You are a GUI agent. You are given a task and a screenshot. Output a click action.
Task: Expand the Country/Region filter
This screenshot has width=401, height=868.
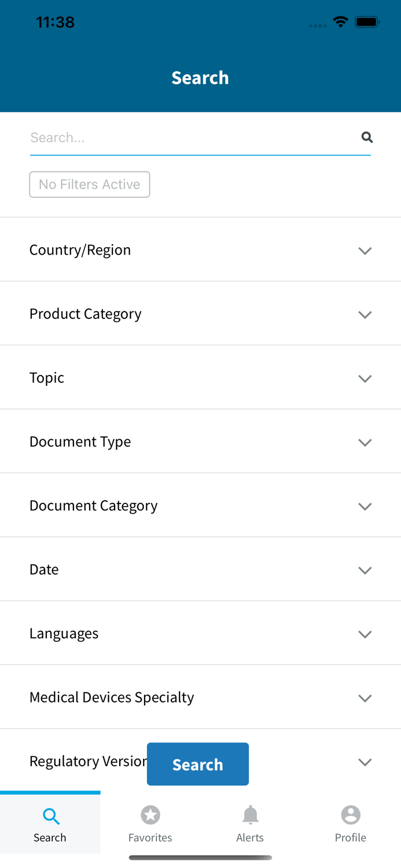pos(365,251)
